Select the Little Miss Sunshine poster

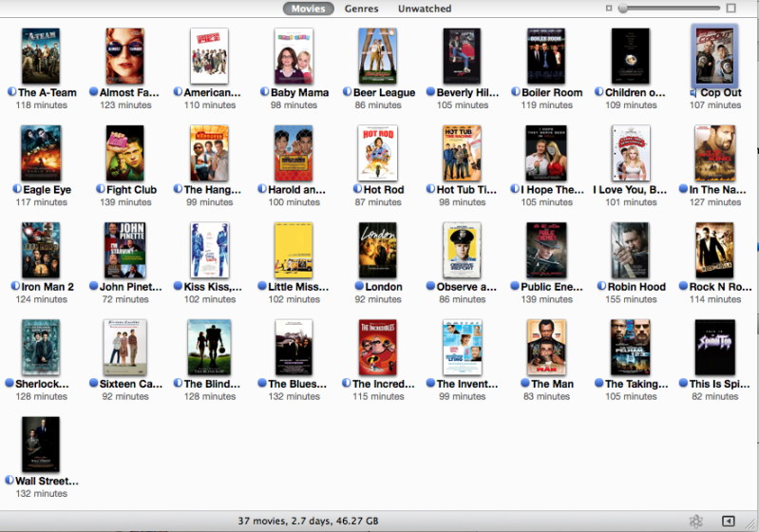(x=294, y=250)
